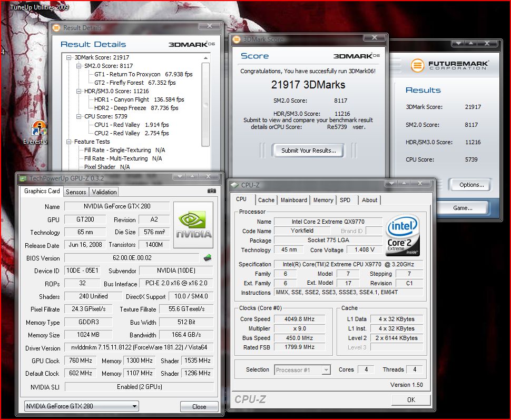Click the TuneUp Utilities 2009 desktop label

[x=39, y=7]
